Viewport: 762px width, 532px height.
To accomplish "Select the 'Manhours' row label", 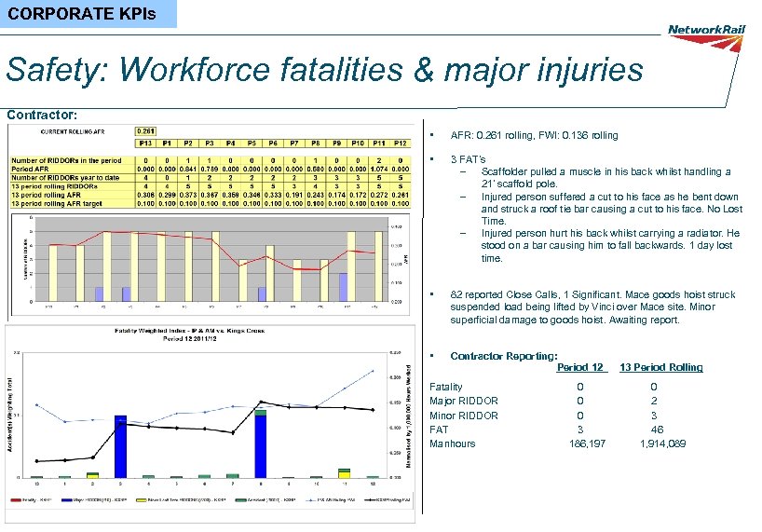I will (452, 443).
